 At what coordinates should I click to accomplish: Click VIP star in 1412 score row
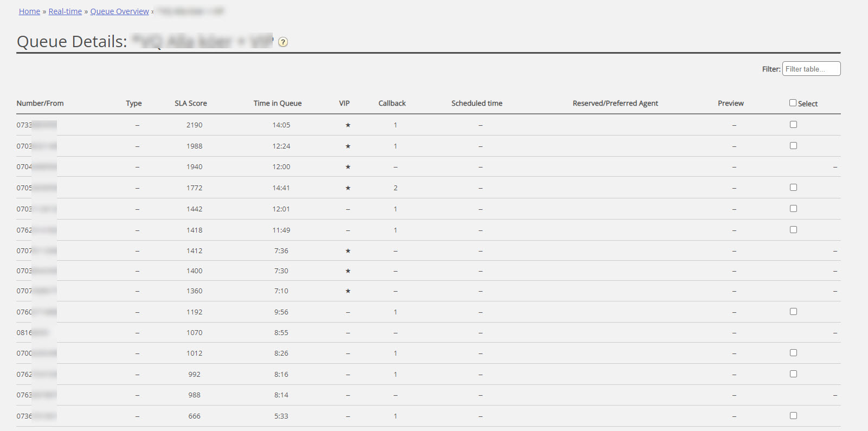pyautogui.click(x=348, y=251)
